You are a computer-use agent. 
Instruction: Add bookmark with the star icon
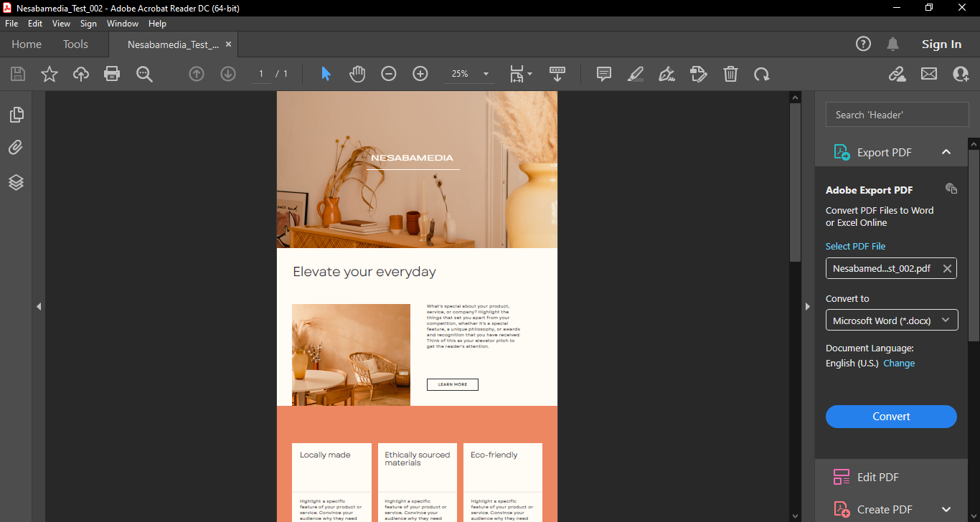[50, 74]
